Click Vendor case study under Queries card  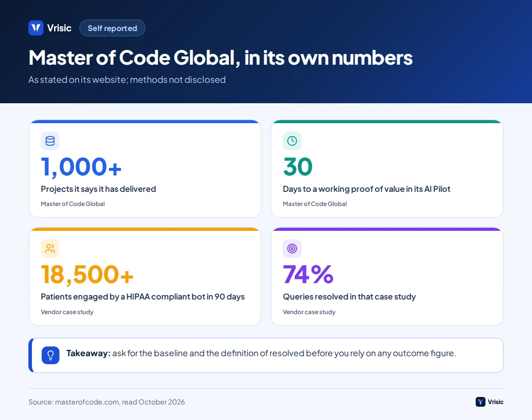click(309, 312)
